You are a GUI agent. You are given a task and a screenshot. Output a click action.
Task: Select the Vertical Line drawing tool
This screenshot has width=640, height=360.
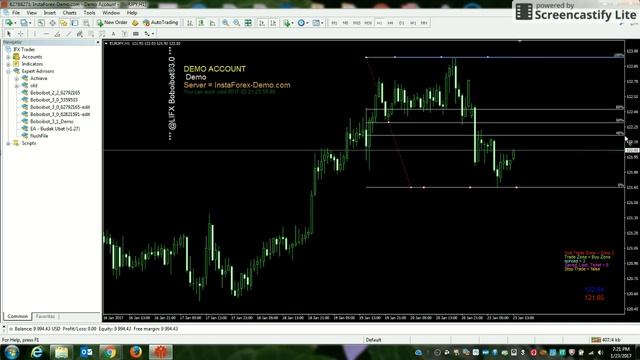click(x=35, y=34)
